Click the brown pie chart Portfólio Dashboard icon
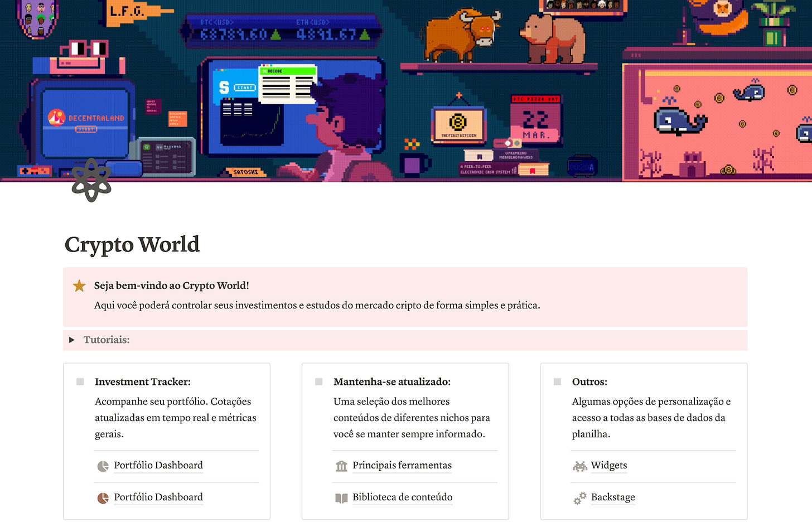This screenshot has height=527, width=812. (103, 498)
